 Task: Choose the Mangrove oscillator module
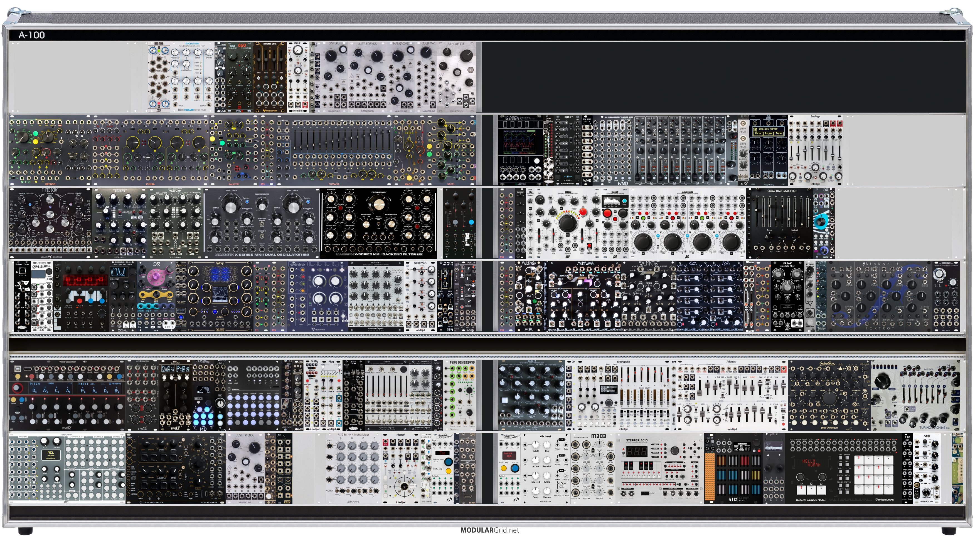coord(401,77)
